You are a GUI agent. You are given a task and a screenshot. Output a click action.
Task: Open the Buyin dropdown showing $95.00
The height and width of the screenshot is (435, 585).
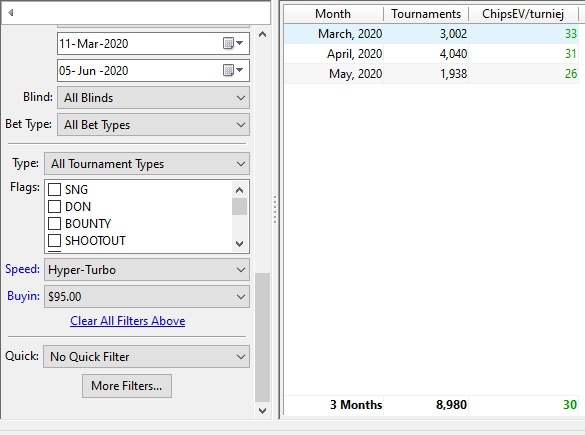147,297
